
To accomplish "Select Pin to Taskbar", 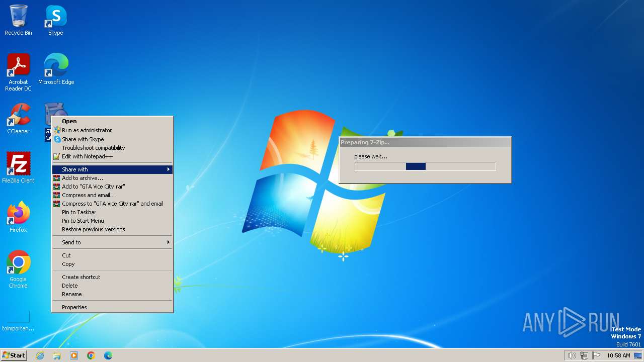I will coord(113,212).
